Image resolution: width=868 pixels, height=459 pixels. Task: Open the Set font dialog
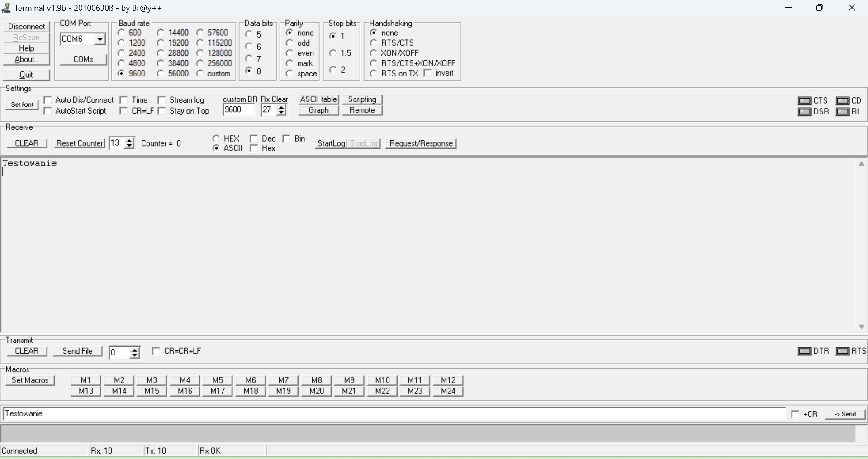point(22,104)
